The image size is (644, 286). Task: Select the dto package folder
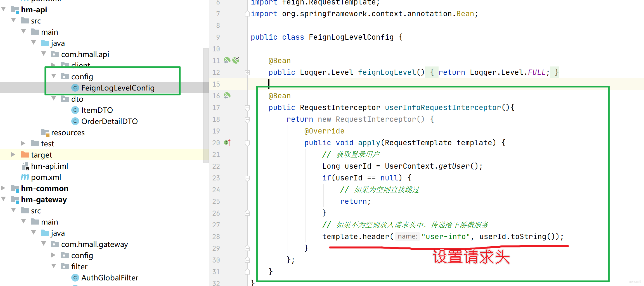pyautogui.click(x=77, y=99)
